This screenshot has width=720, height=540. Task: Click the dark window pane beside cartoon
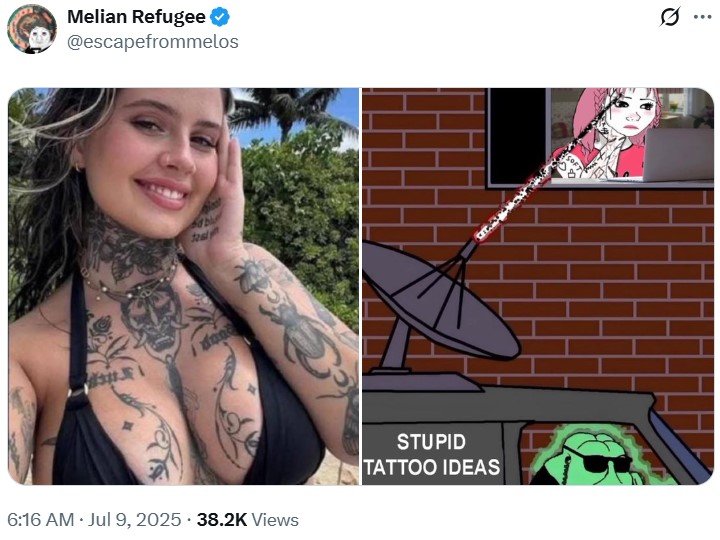pos(518,136)
